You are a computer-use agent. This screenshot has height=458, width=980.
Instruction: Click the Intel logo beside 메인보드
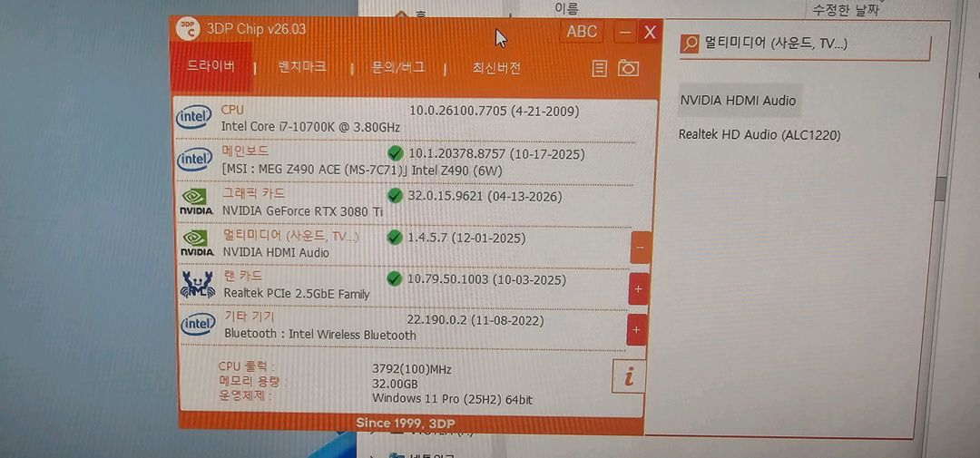point(195,160)
